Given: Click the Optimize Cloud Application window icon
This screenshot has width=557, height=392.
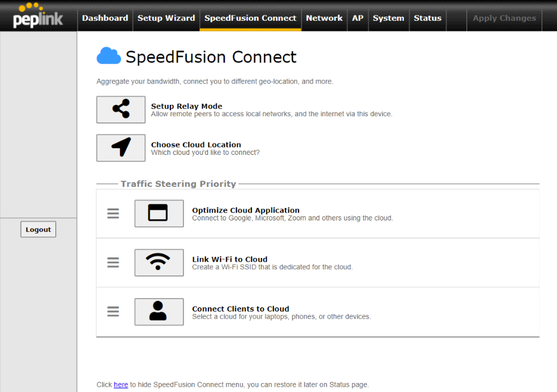Looking at the screenshot, I should pyautogui.click(x=159, y=213).
